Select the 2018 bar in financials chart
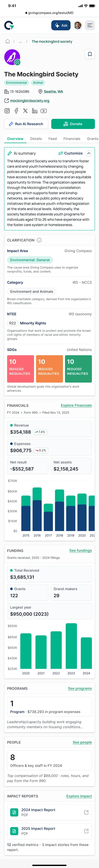The height and width of the screenshot is (868, 99). point(59,510)
